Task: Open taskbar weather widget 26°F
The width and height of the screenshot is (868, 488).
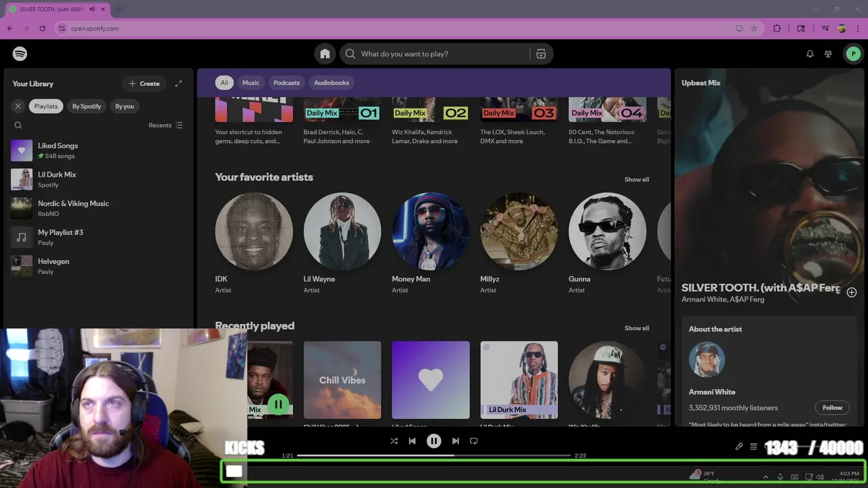Action: (705, 476)
